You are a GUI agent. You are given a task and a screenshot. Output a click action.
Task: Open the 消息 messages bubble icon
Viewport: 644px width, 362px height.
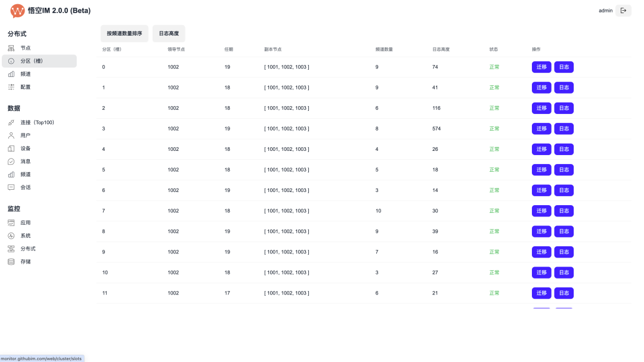click(11, 162)
